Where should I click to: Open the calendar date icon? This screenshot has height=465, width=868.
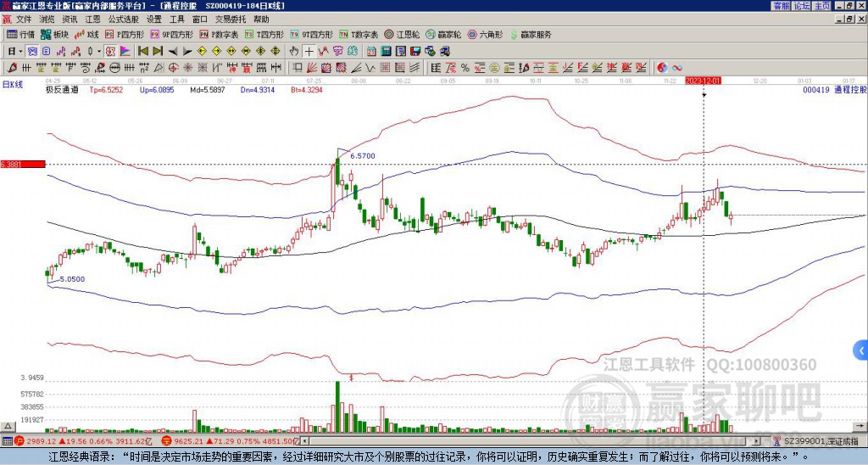click(x=371, y=52)
